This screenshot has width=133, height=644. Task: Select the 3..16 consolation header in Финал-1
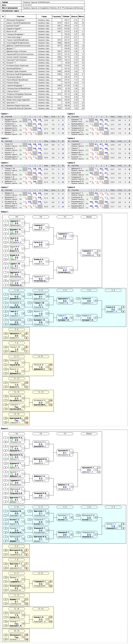point(16,290)
